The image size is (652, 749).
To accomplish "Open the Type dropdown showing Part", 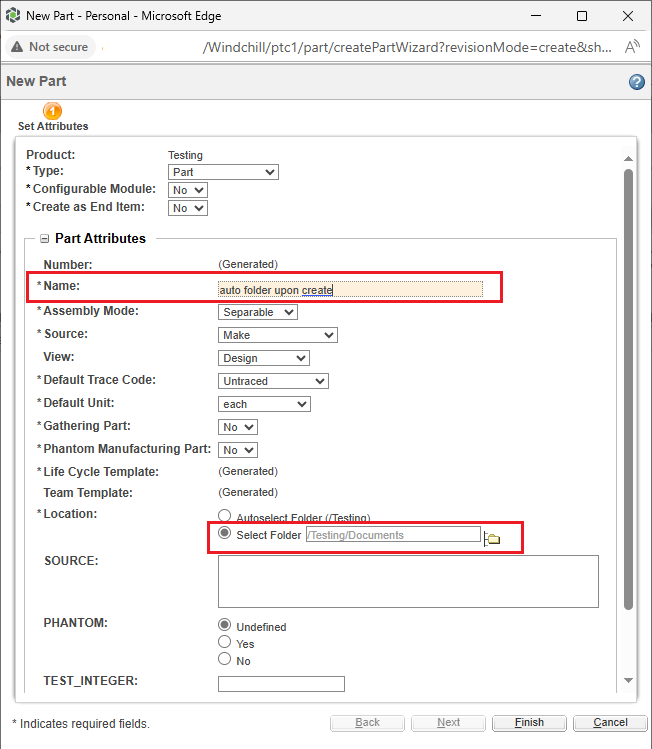I will click(x=223, y=172).
